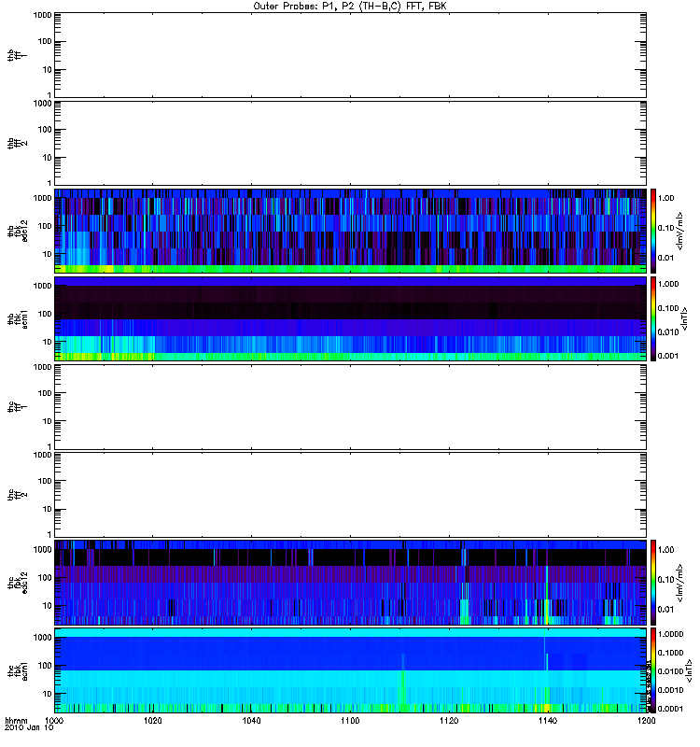Click the 'thb fbk edc12' panel axis label
This screenshot has height=747, width=700.
click(x=17, y=231)
